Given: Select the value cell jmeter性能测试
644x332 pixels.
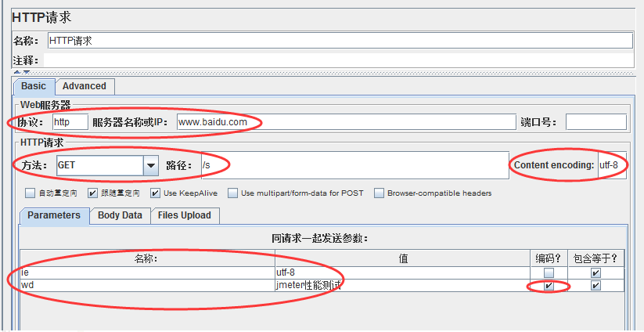Looking at the screenshot, I should click(402, 285).
